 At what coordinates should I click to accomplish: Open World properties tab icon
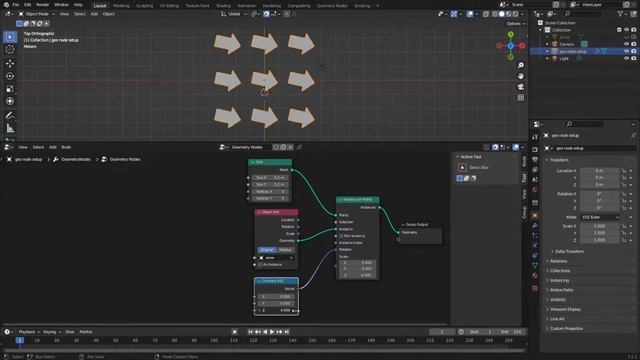coord(535,189)
